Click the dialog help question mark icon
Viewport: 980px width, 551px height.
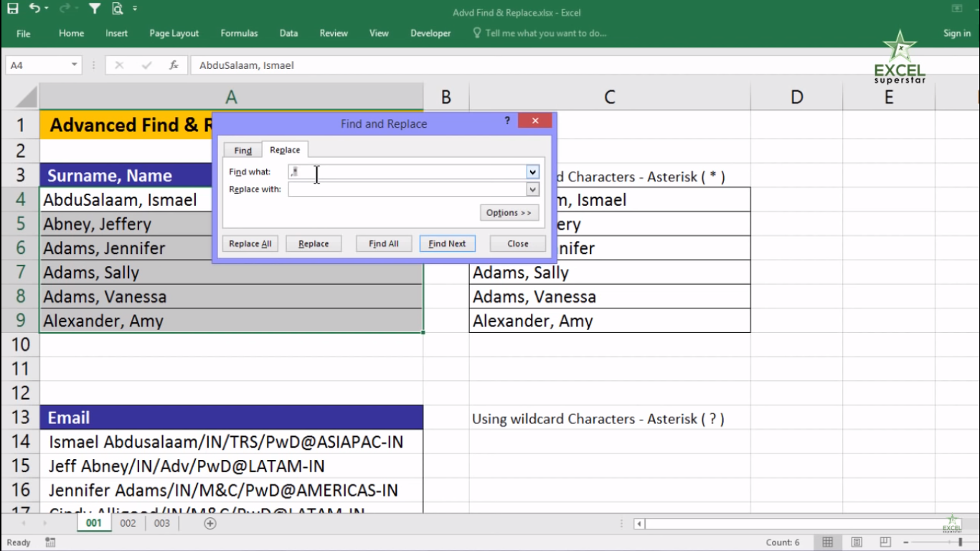507,121
